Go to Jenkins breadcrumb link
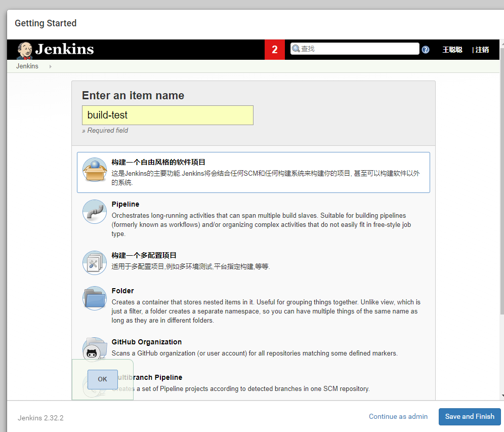504x432 pixels. (x=27, y=66)
